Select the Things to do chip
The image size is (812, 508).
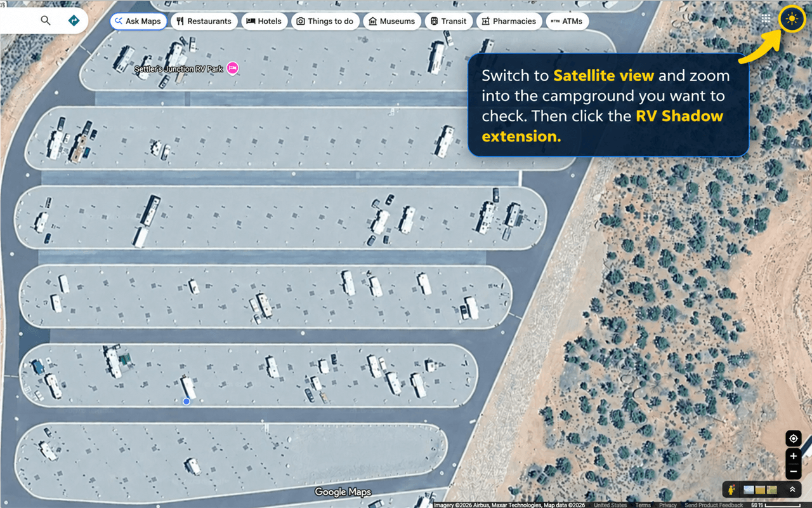pos(325,21)
